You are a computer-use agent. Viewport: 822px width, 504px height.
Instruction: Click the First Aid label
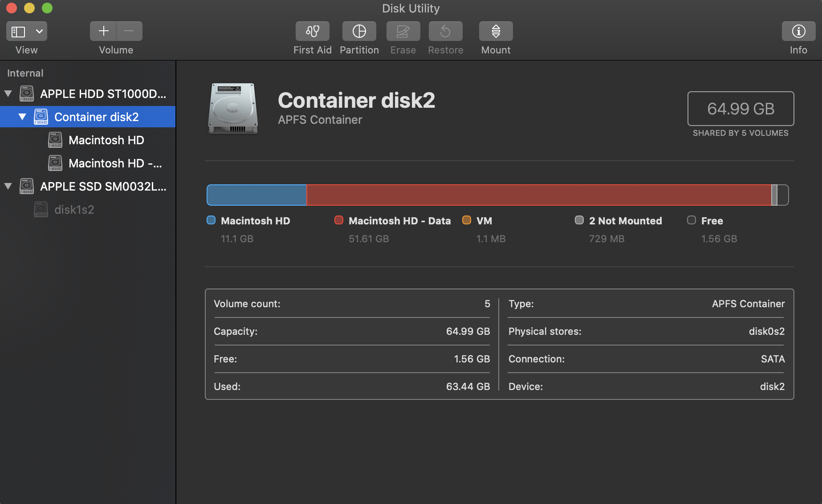tap(313, 50)
